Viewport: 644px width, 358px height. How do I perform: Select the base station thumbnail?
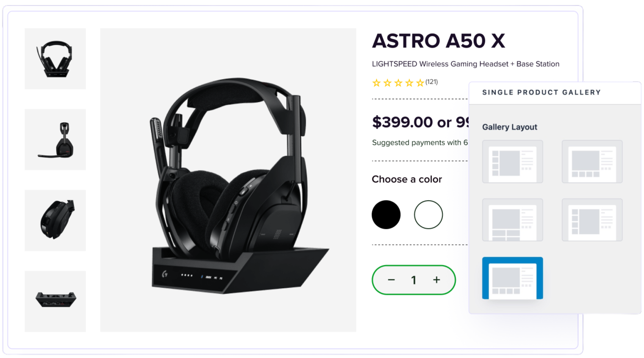(x=55, y=301)
